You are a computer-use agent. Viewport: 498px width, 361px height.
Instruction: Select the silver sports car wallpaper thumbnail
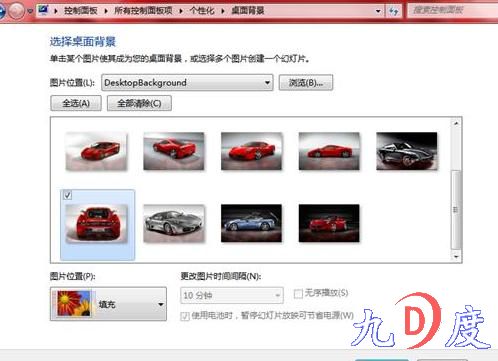(174, 223)
